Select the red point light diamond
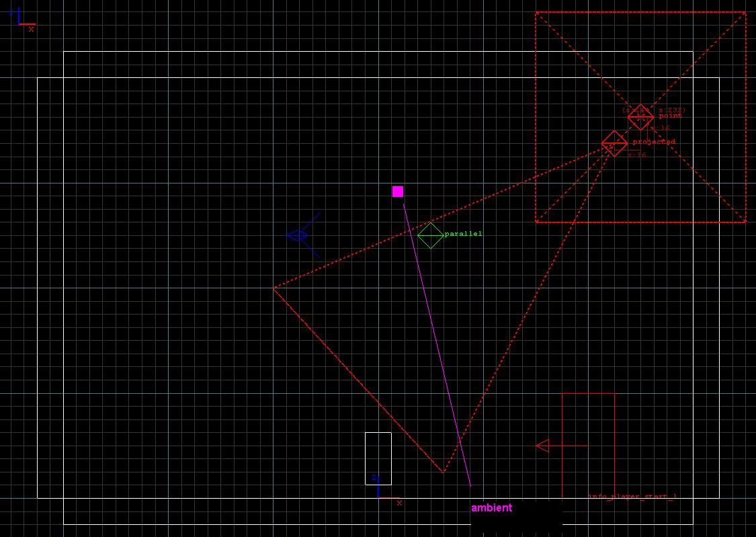756x537 pixels. pos(640,118)
